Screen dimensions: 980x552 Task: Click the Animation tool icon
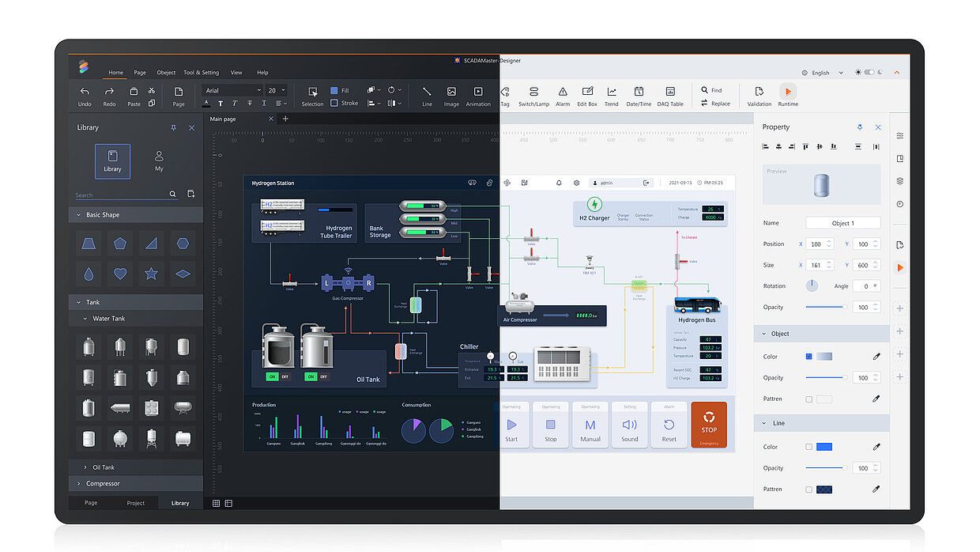point(478,93)
